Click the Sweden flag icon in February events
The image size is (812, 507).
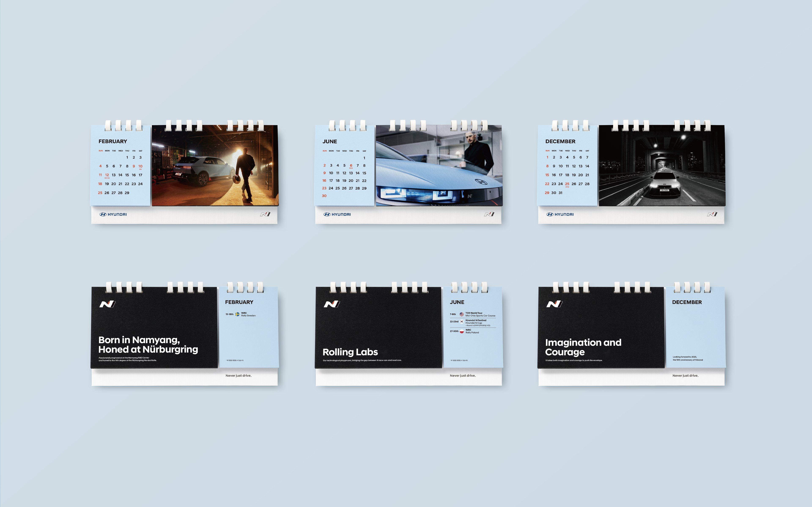(237, 314)
